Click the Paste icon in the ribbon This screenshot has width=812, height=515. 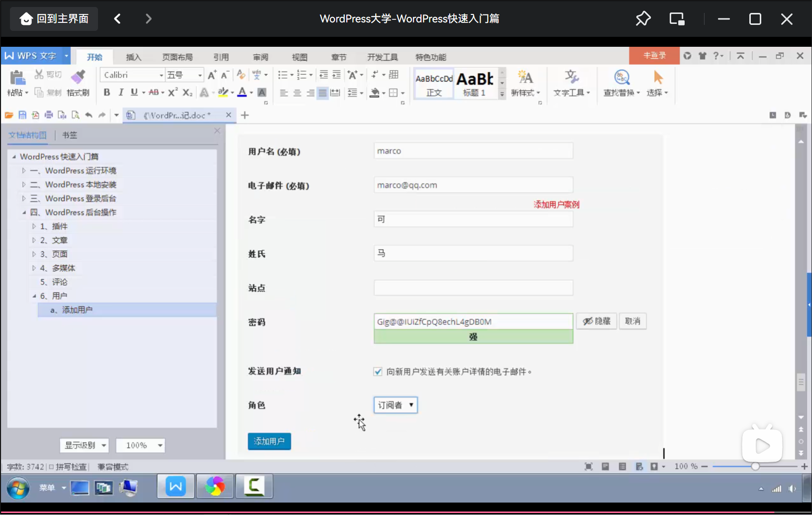17,78
